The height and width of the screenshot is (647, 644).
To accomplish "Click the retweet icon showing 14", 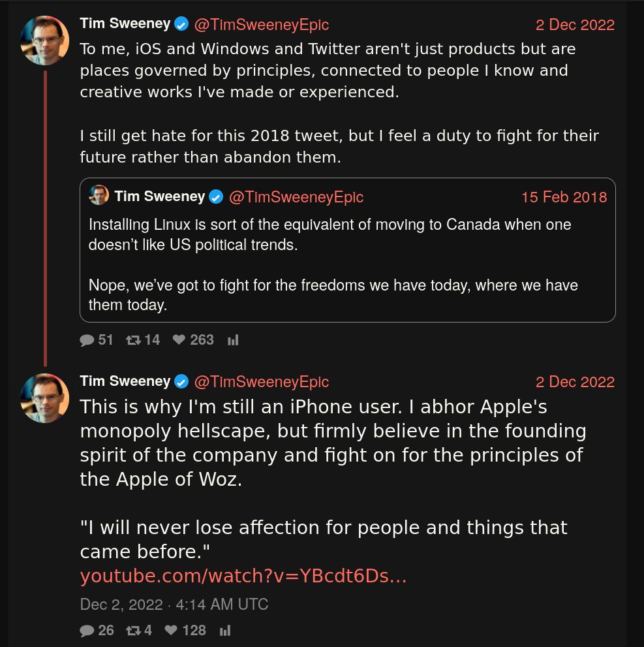I will [133, 340].
